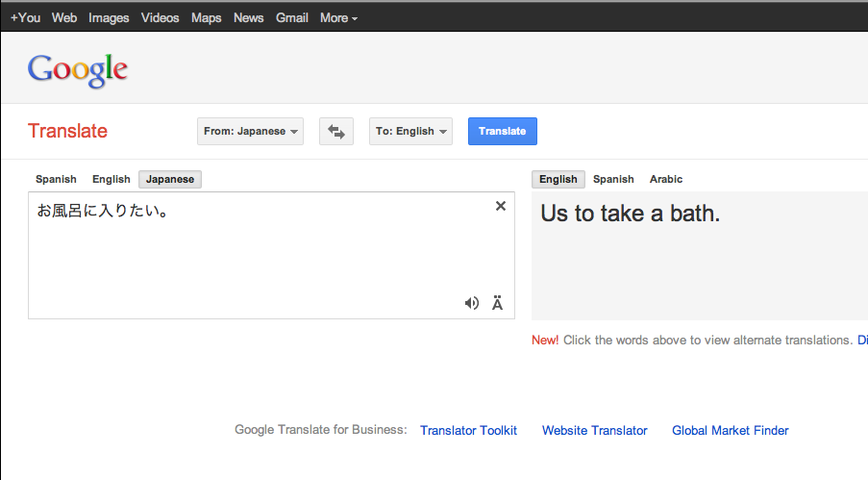Open the From: Japanese dropdown
Viewport: 868px width, 480px height.
click(250, 132)
